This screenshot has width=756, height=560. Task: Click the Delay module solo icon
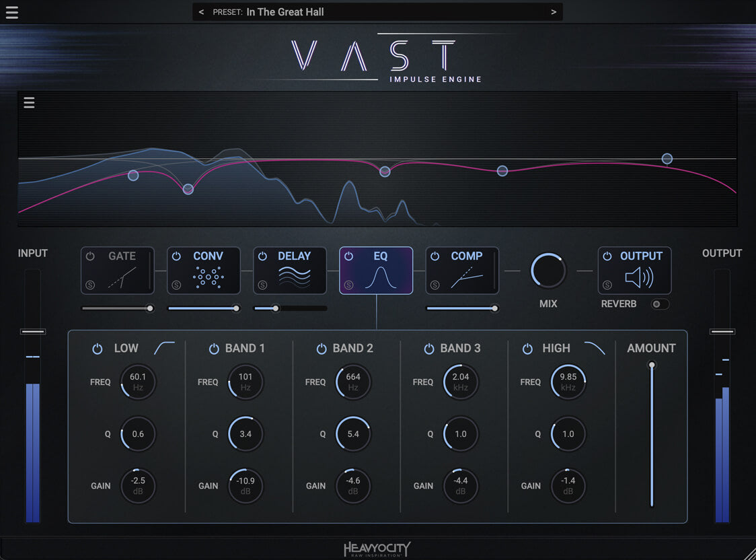click(262, 285)
